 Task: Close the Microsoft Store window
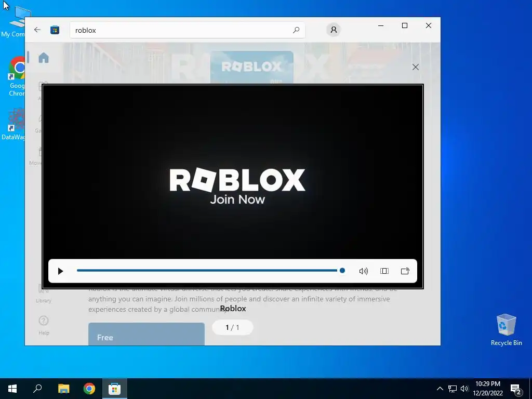point(429,25)
